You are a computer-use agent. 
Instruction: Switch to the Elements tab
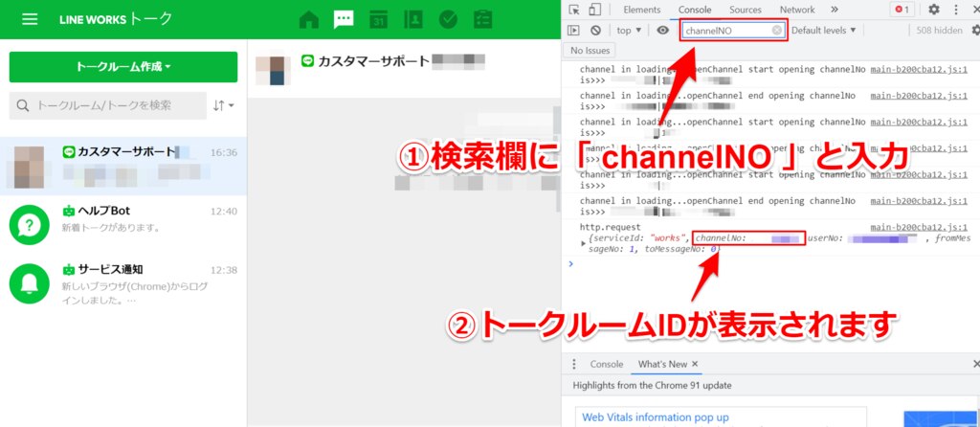[642, 10]
